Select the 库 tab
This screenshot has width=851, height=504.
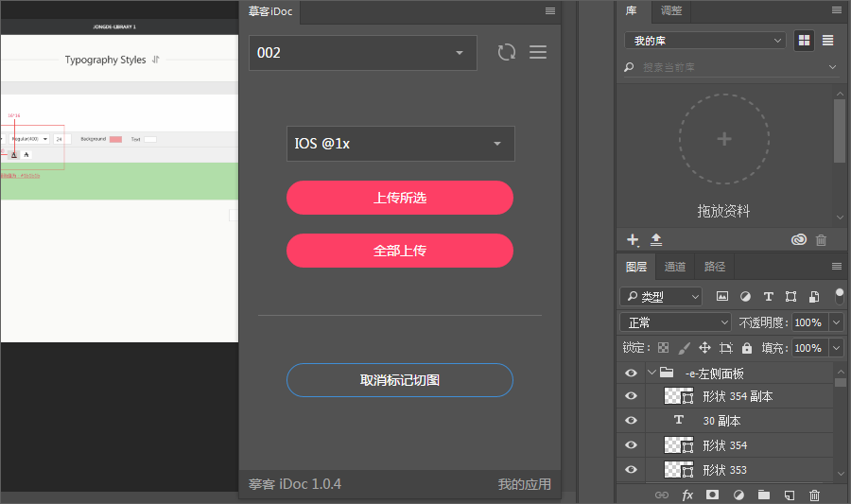click(x=632, y=10)
